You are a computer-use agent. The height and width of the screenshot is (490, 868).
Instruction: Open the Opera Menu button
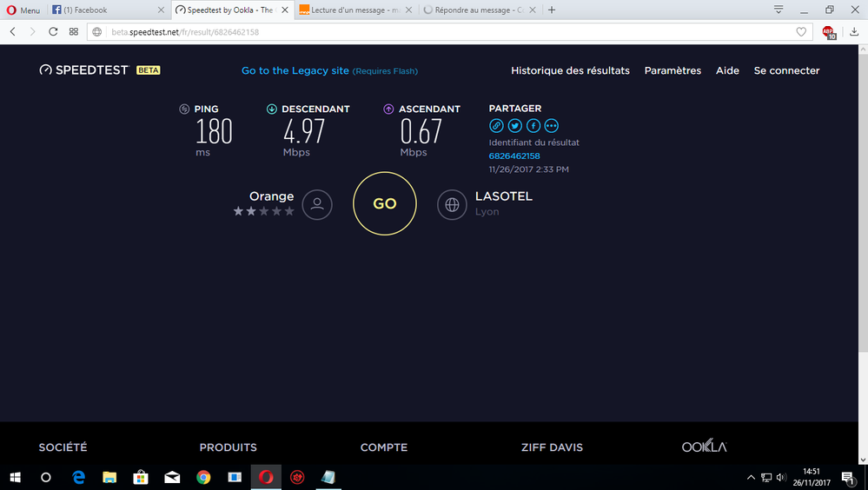[23, 10]
